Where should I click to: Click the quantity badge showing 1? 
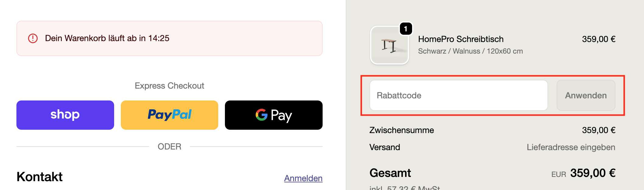pyautogui.click(x=405, y=29)
